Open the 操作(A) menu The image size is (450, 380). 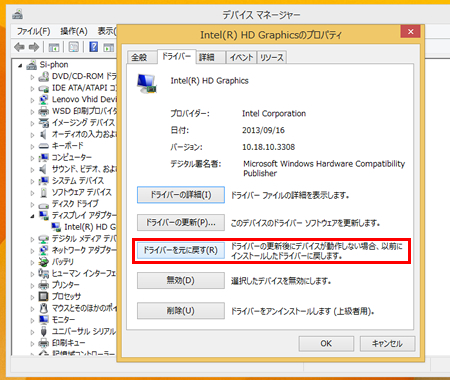click(74, 31)
